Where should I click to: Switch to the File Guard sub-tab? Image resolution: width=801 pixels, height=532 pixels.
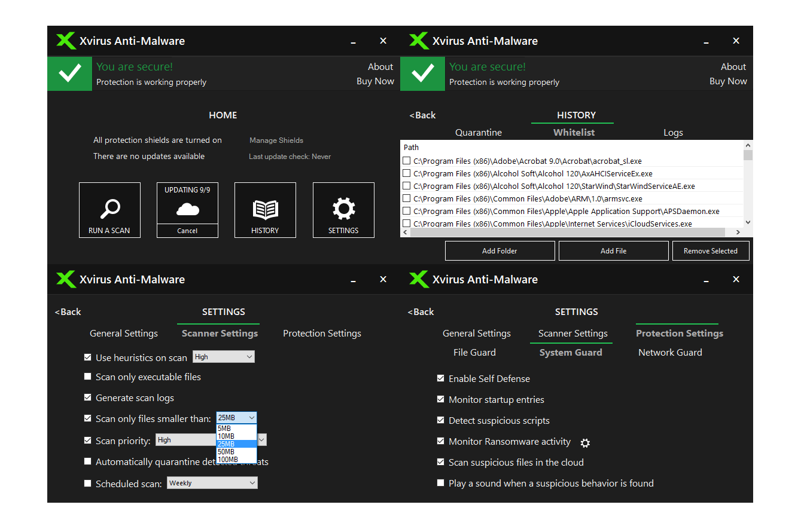pos(474,353)
